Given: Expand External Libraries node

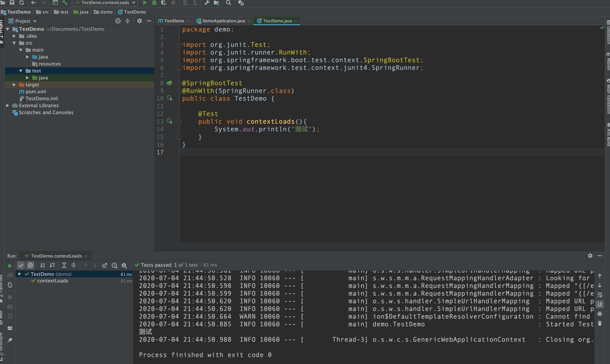Looking at the screenshot, I should click(8, 106).
